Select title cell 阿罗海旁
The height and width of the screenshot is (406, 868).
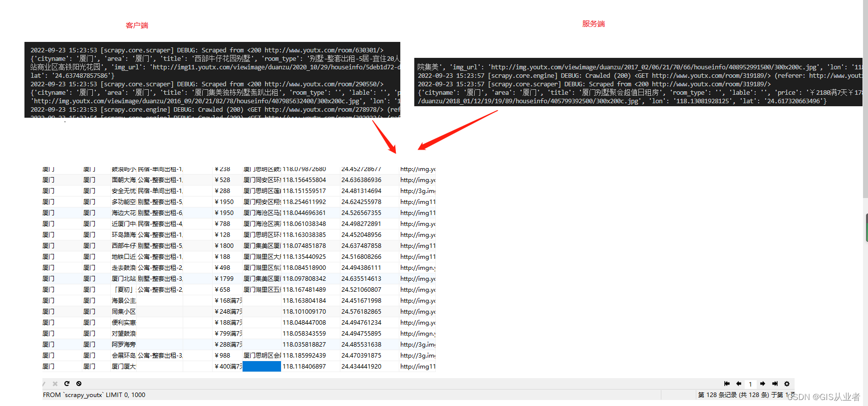pos(124,345)
